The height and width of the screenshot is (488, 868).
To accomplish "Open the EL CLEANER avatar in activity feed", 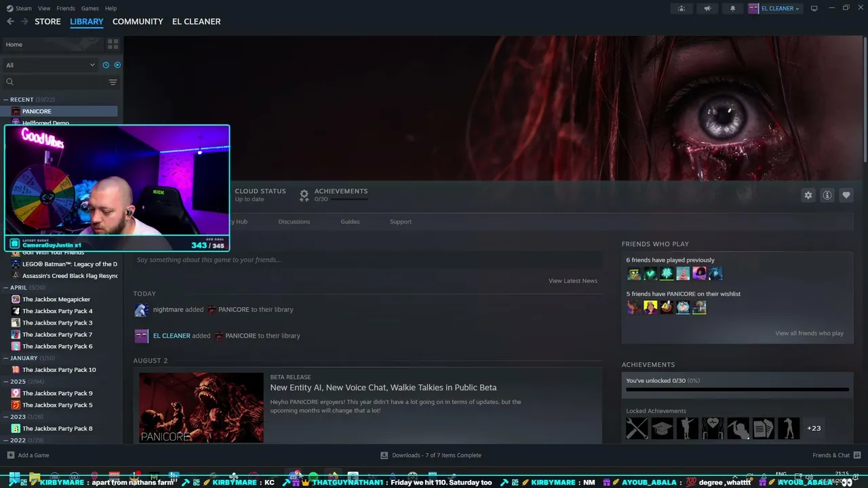I will pos(141,335).
